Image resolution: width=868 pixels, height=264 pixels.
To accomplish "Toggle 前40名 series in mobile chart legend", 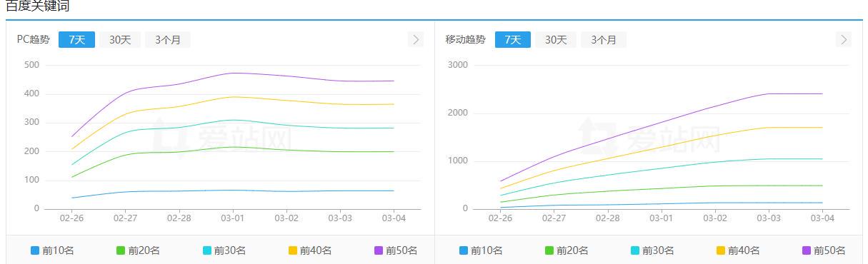I will [739, 250].
